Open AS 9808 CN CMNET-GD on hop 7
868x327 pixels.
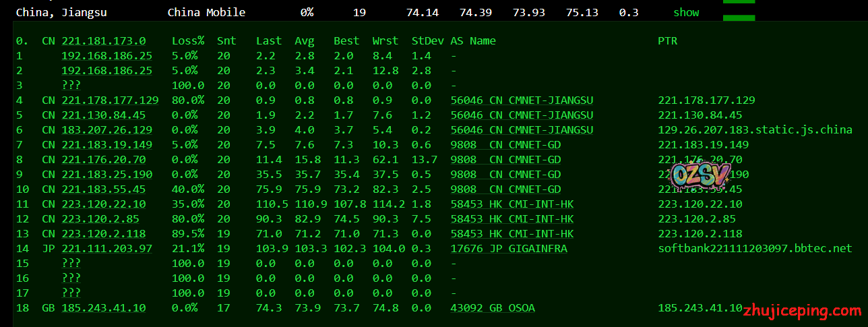pyautogui.click(x=505, y=144)
